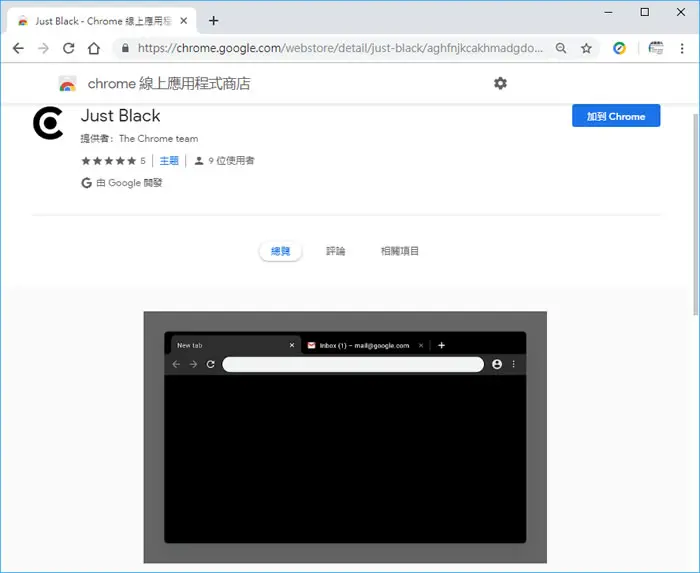Bookmark this page with the star
The width and height of the screenshot is (700, 573).
coord(586,48)
